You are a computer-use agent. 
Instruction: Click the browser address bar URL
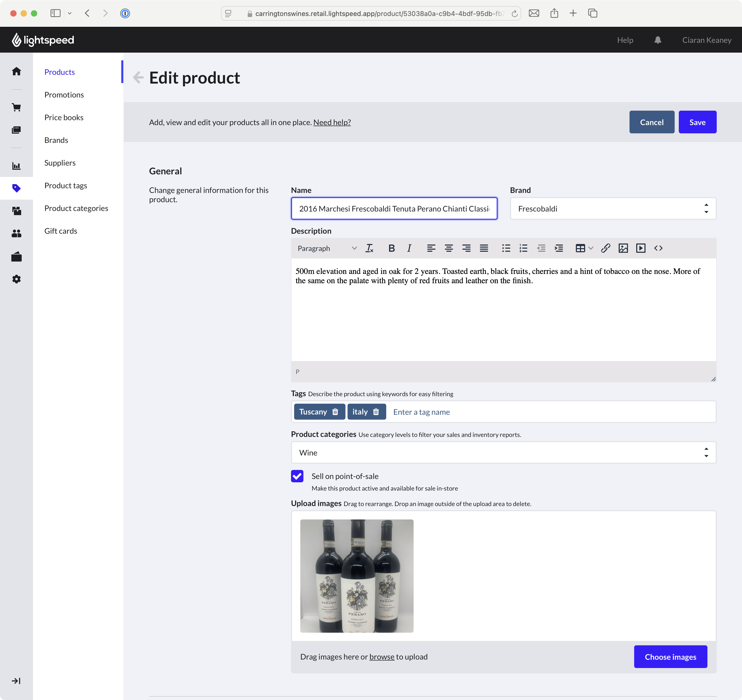(380, 13)
